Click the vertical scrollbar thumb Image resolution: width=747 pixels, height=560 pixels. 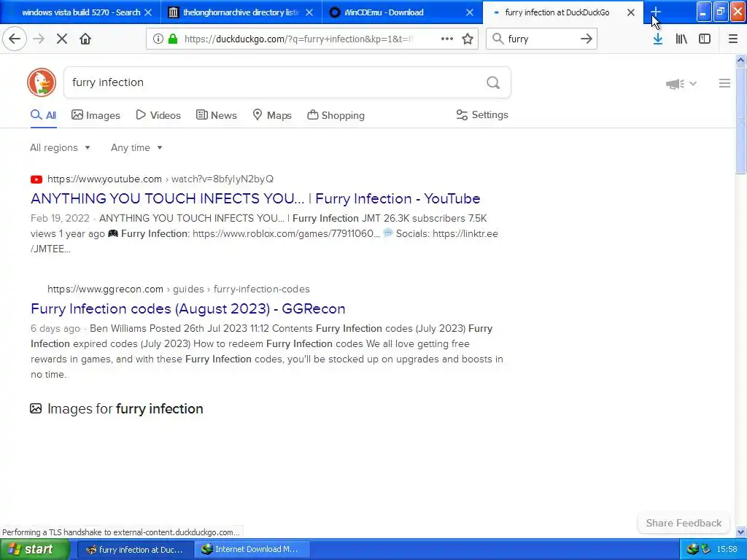[x=740, y=120]
